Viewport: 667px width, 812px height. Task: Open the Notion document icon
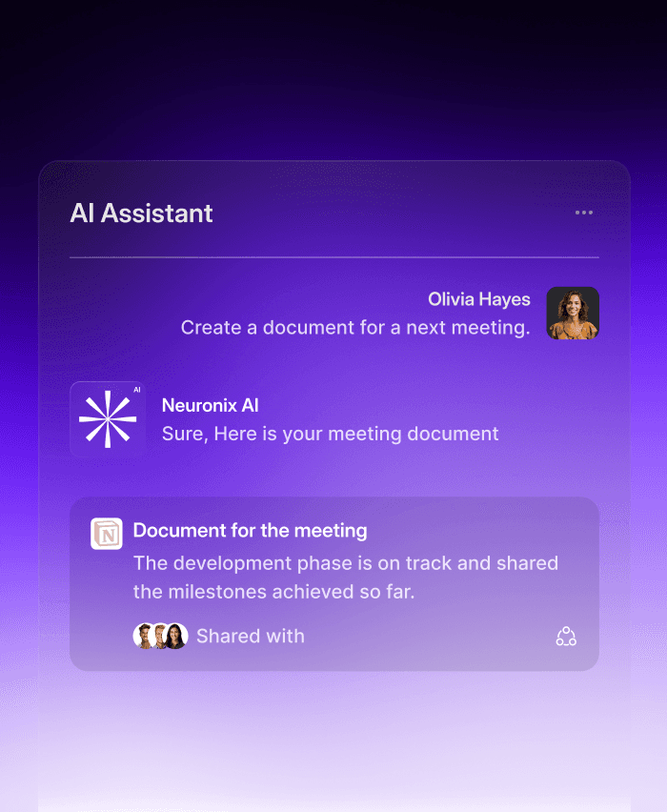coord(107,534)
